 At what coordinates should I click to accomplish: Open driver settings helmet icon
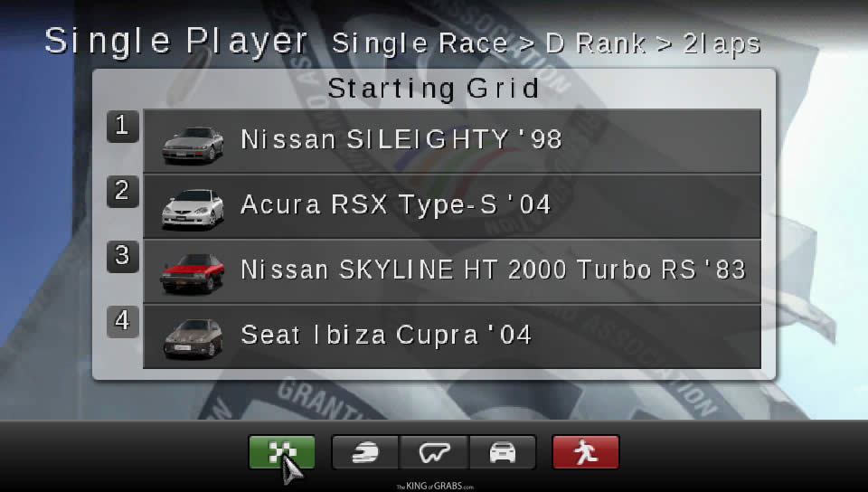365,452
